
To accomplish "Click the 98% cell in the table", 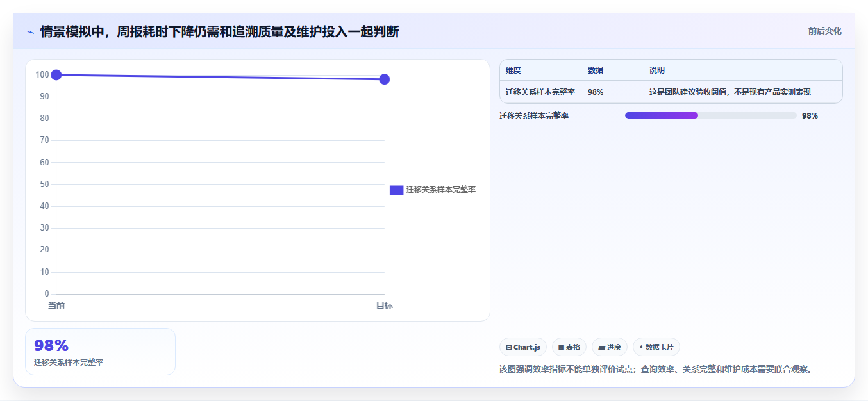I will [x=596, y=92].
